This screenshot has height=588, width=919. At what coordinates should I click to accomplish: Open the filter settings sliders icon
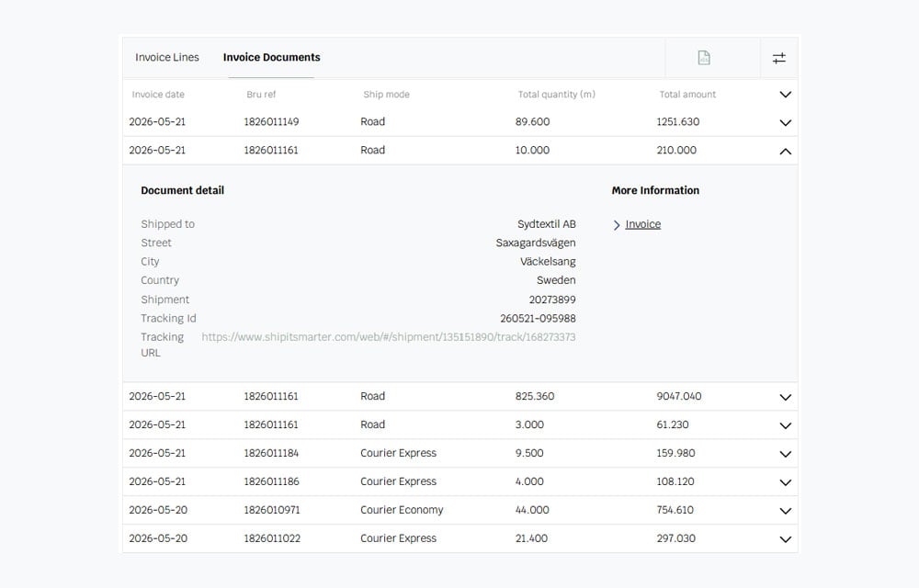[x=779, y=58]
